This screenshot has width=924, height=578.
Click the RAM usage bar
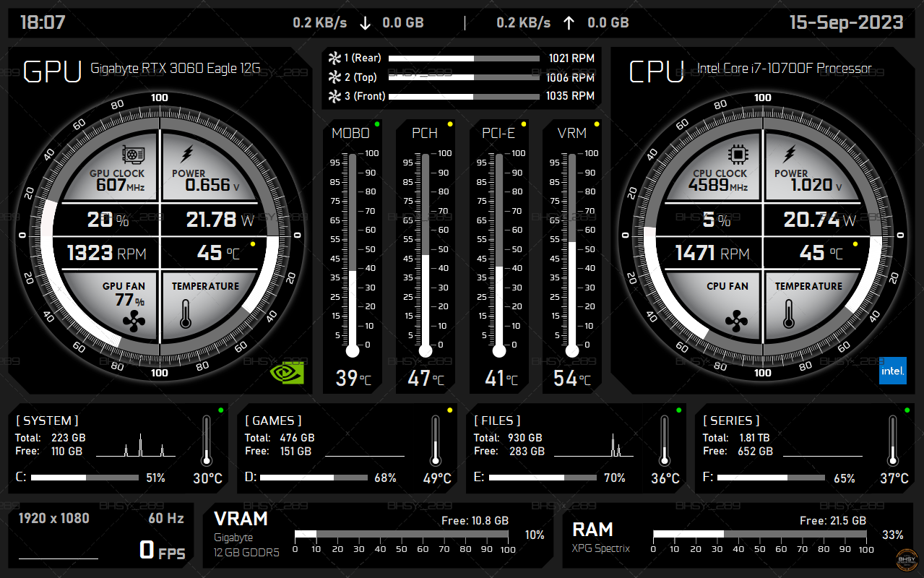click(x=759, y=535)
